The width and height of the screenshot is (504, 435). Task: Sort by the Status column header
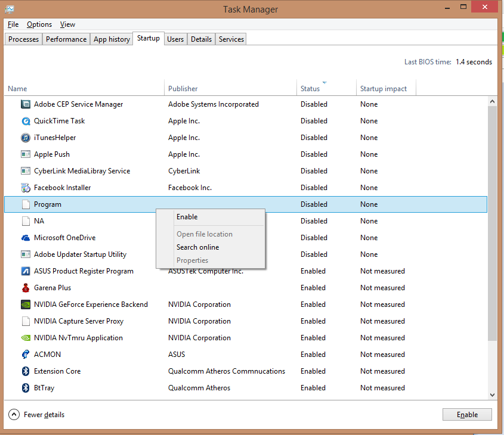[327, 89]
